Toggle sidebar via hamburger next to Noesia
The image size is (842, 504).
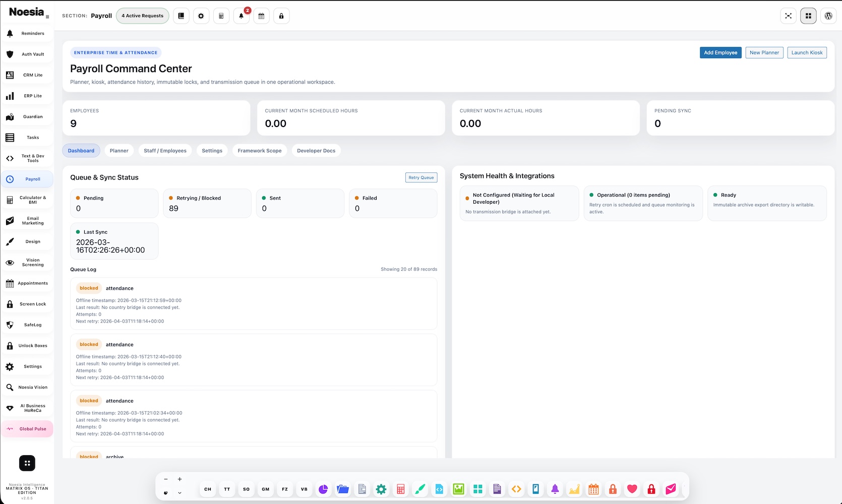coord(47,17)
